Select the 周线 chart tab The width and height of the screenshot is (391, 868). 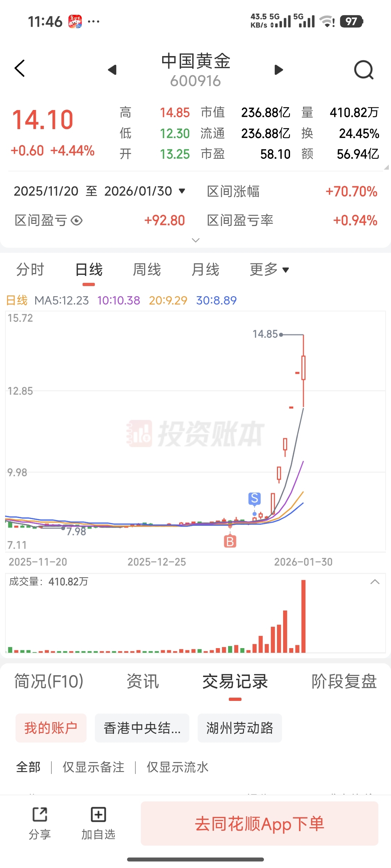[x=147, y=269]
